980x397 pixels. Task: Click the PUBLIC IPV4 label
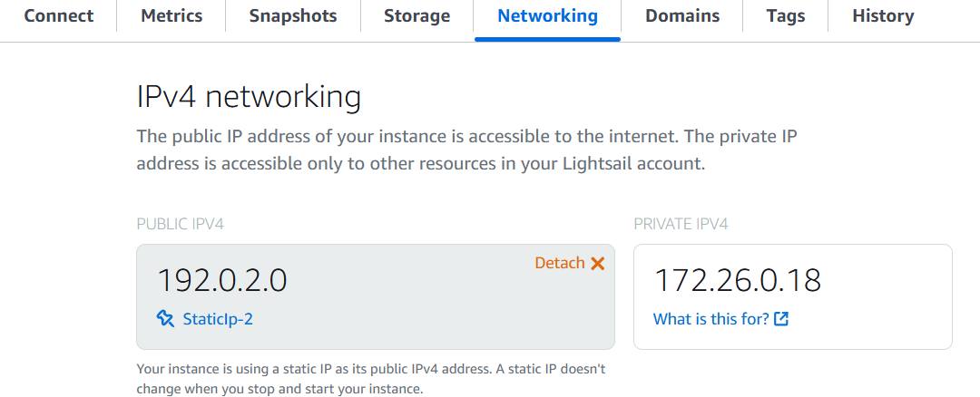click(x=180, y=224)
